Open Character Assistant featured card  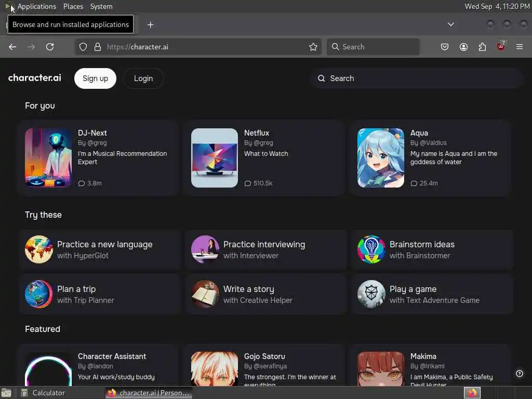pyautogui.click(x=99, y=366)
